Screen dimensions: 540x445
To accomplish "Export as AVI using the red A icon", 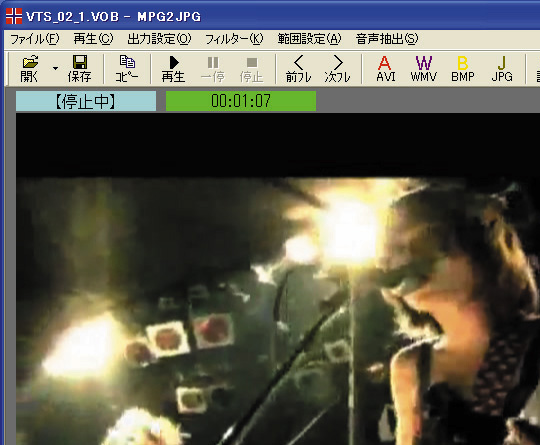I will pyautogui.click(x=385, y=69).
